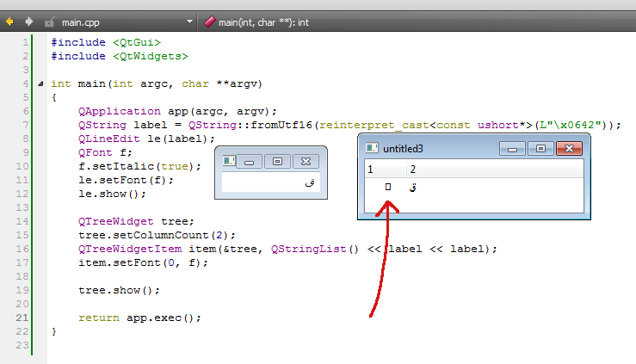636x364 pixels.
Task: Minimize the small line edit window
Action: [x=250, y=161]
